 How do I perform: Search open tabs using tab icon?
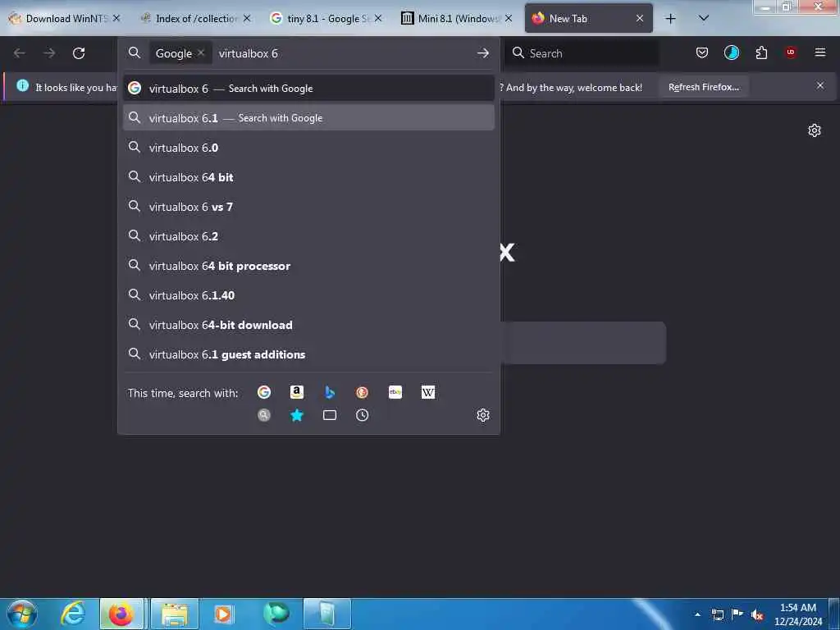click(330, 415)
